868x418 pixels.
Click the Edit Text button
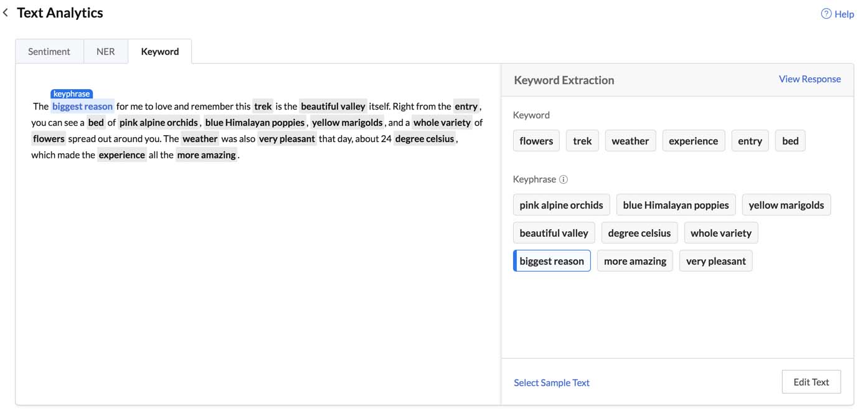[811, 381]
